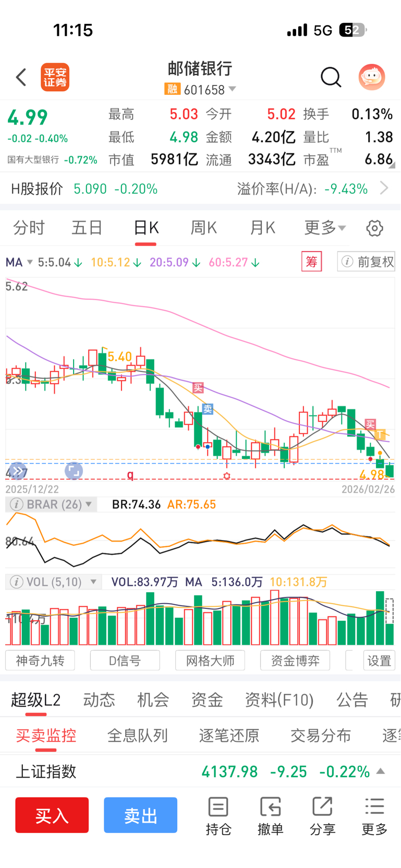Open 交易分布 sub-tab

tap(321, 736)
